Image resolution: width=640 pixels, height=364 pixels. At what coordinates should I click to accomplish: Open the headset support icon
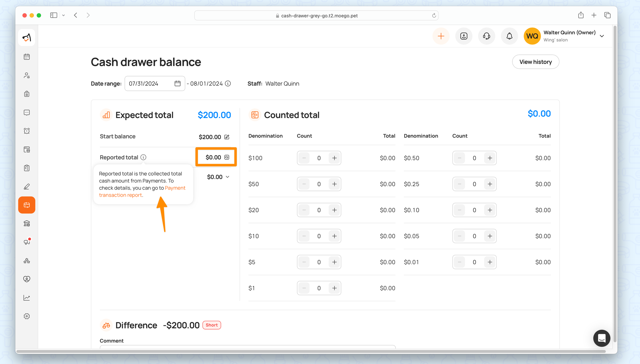(486, 36)
